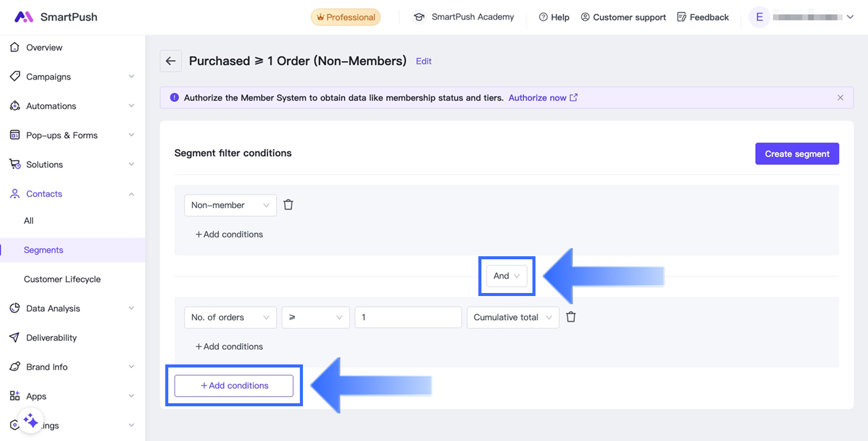The height and width of the screenshot is (441, 868).
Task: Delete the Non-member condition with trash icon
Action: [x=288, y=205]
